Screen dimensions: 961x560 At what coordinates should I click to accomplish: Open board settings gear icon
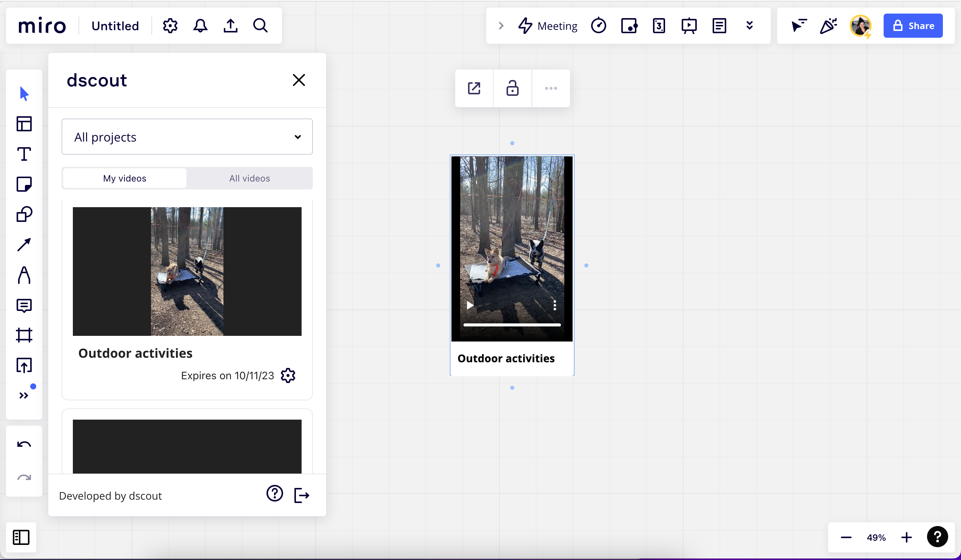tap(170, 26)
